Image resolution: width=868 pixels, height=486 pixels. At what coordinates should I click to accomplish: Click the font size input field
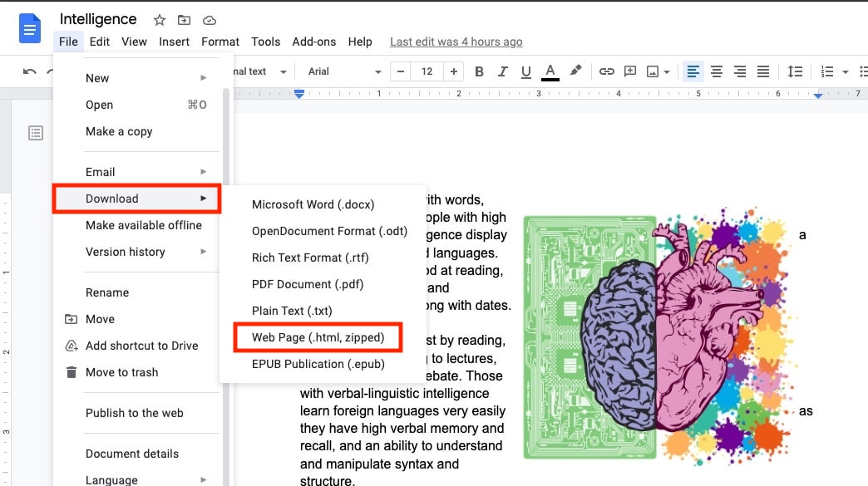(x=427, y=71)
